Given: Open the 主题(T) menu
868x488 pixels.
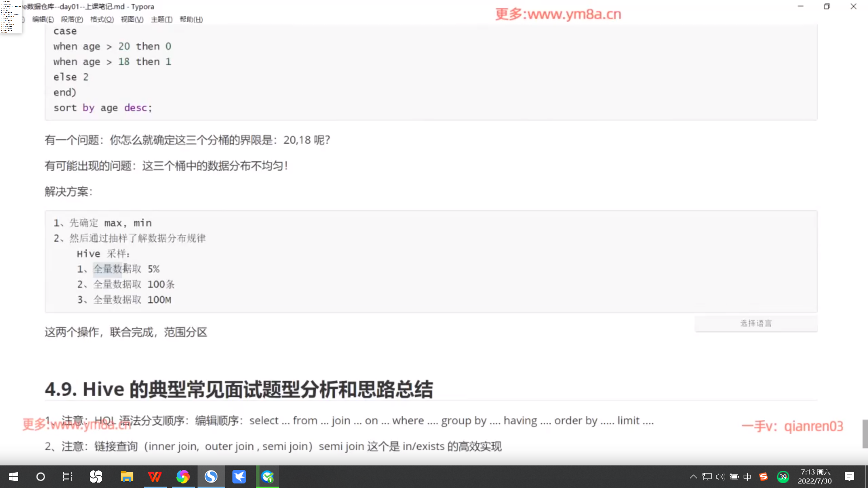Looking at the screenshot, I should [x=161, y=19].
